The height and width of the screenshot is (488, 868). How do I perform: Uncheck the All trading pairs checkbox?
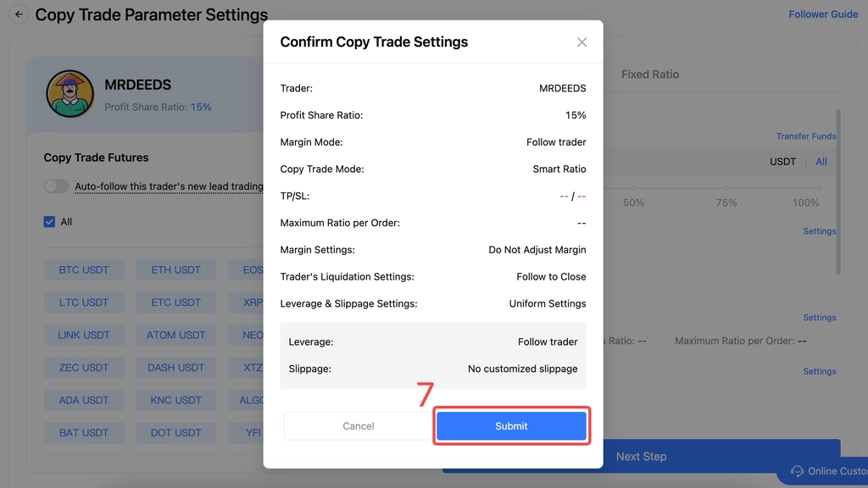tap(49, 222)
